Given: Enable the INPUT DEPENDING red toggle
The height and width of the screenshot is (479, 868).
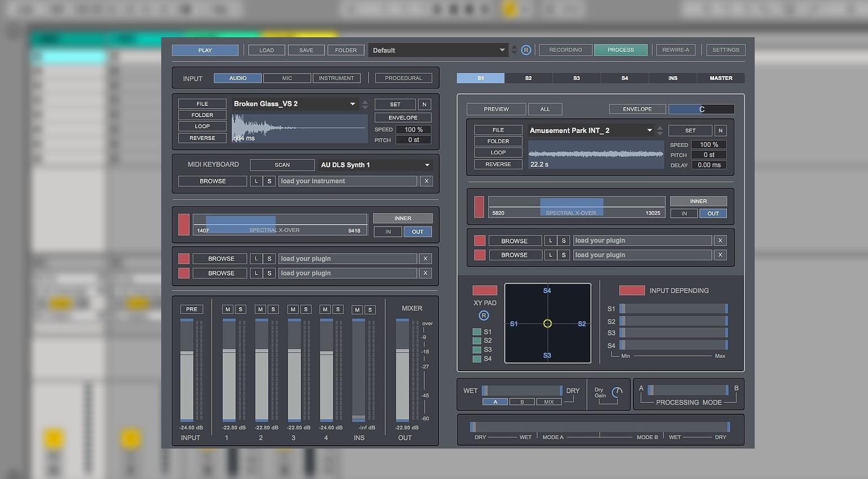Looking at the screenshot, I should [x=632, y=290].
